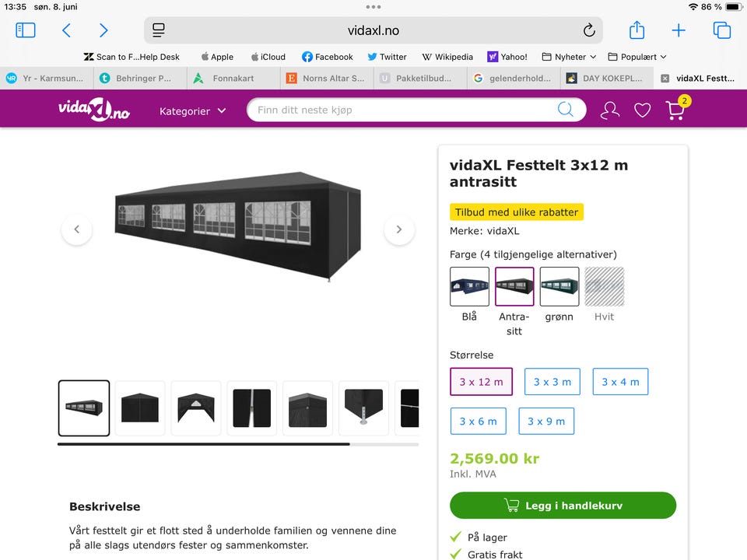The height and width of the screenshot is (560, 747).
Task: Reload the vidaxl.no page
Action: tap(589, 30)
